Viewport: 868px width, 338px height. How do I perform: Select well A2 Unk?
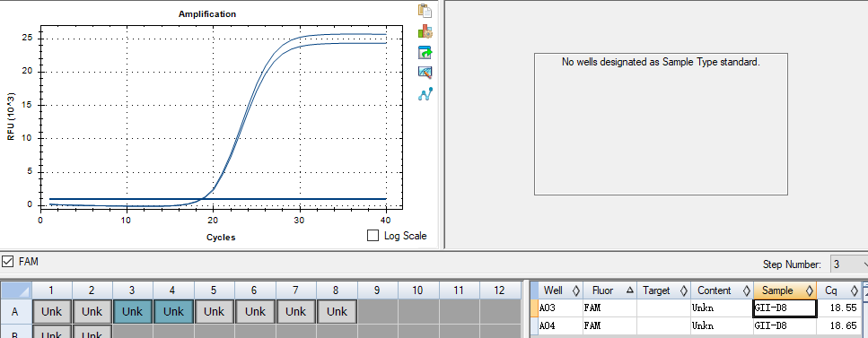pos(92,312)
